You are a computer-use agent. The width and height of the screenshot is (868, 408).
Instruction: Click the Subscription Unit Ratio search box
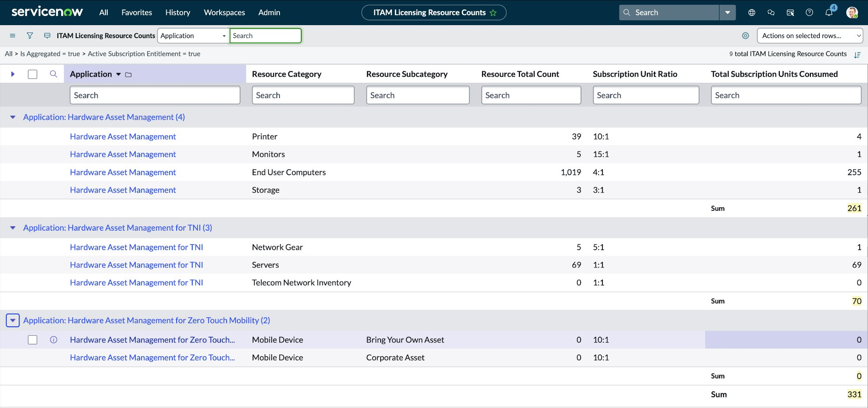click(646, 95)
